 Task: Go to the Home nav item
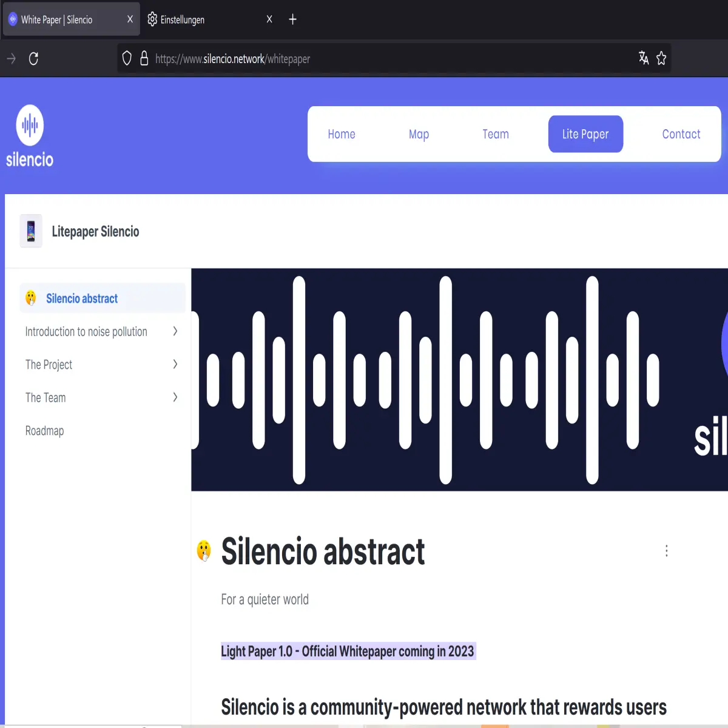tap(342, 134)
